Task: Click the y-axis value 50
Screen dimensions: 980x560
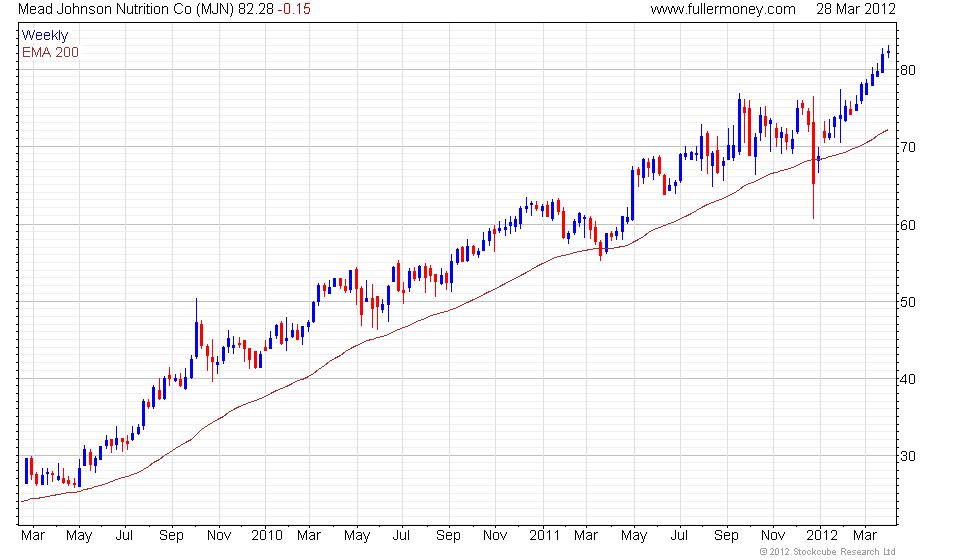Action: click(908, 302)
